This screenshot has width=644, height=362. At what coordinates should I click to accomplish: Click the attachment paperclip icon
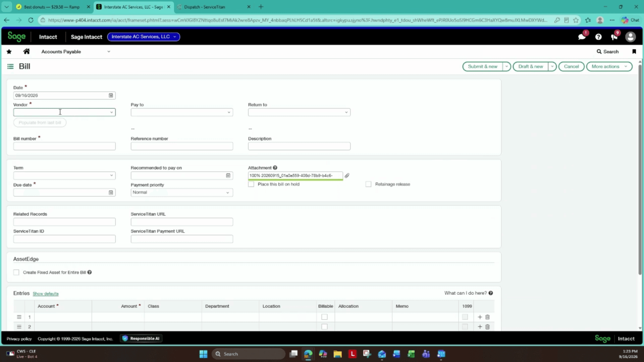pyautogui.click(x=347, y=176)
